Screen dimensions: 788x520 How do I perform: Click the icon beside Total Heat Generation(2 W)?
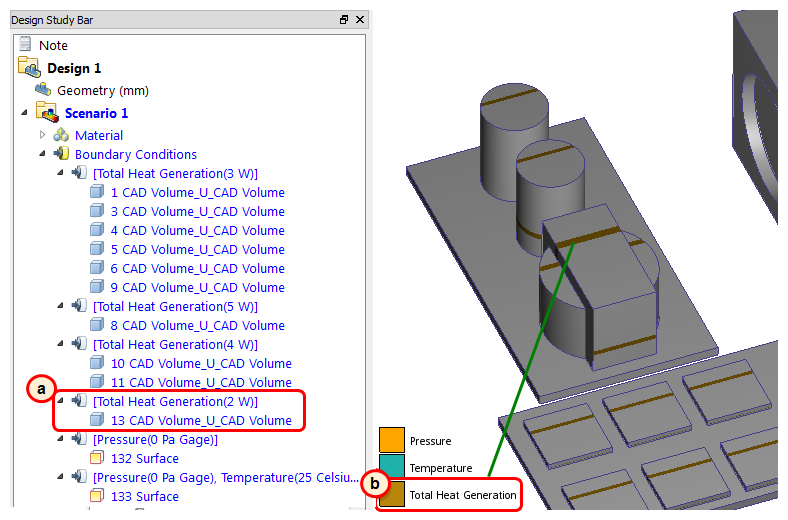click(79, 401)
